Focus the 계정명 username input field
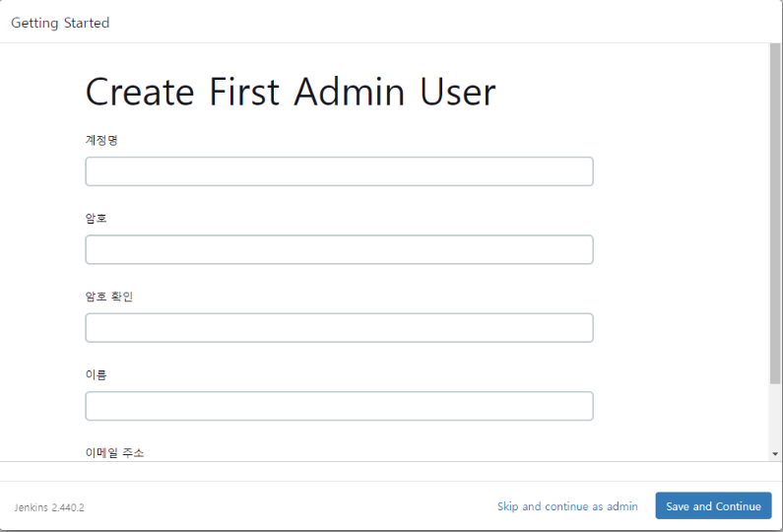Screen dimensions: 783x532 [339, 171]
